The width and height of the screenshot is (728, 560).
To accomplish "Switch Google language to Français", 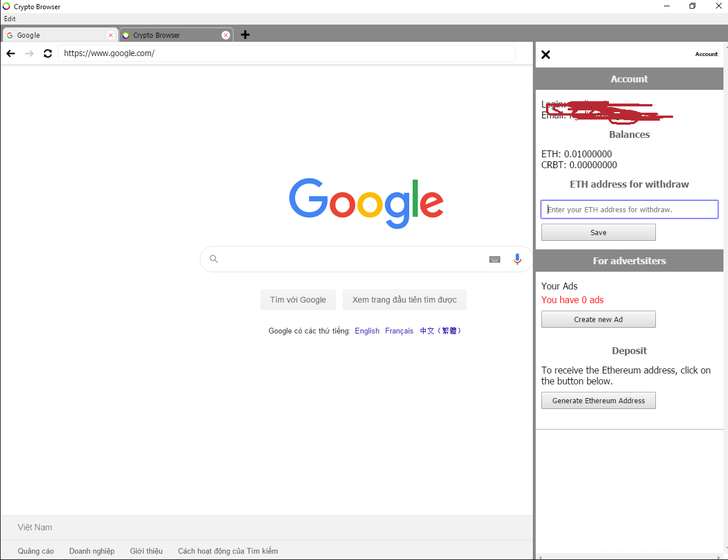I will 399,331.
